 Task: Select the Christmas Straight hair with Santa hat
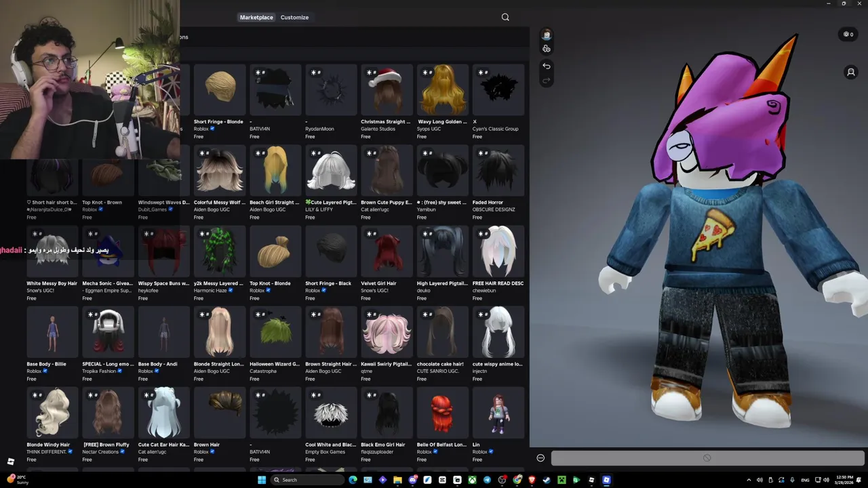pyautogui.click(x=387, y=90)
